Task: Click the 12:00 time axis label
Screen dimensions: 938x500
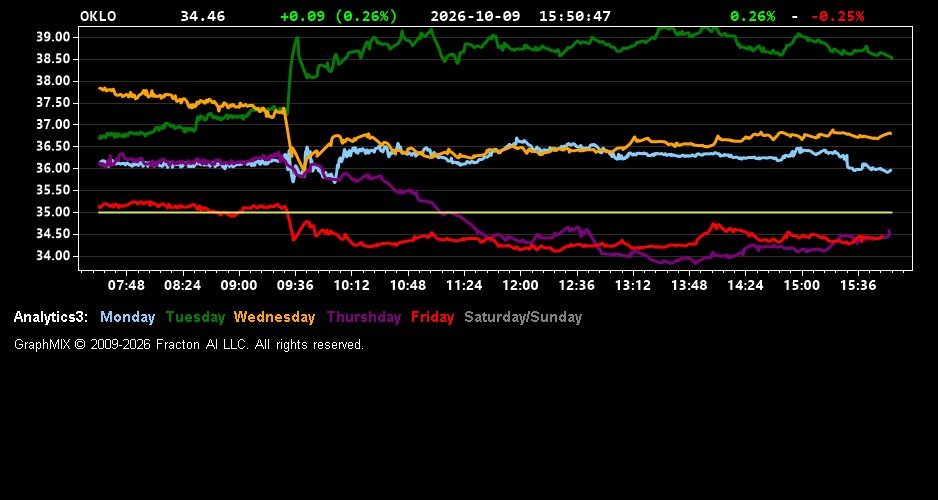Action: 520,286
